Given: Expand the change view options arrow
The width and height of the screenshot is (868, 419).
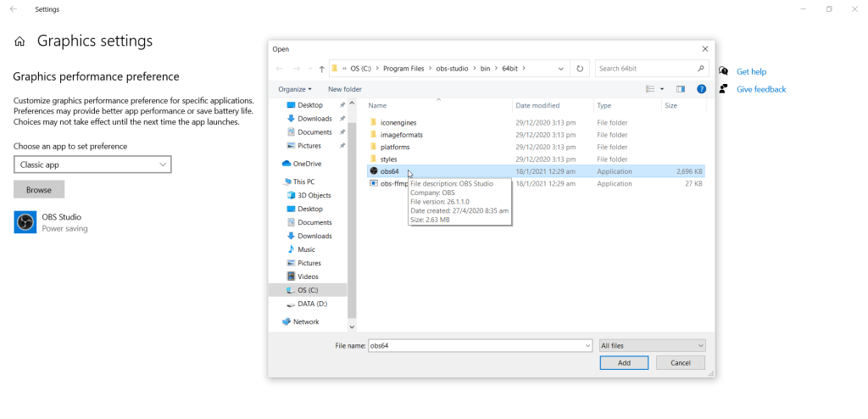Looking at the screenshot, I should point(661,89).
